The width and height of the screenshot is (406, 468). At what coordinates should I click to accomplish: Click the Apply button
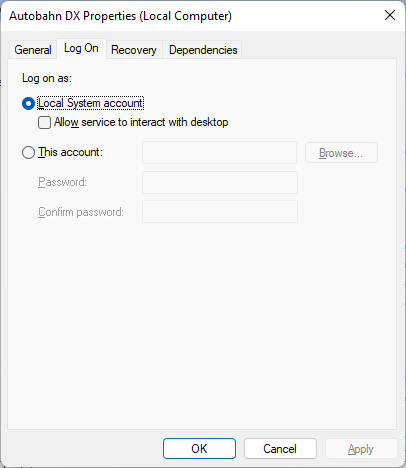[361, 449]
